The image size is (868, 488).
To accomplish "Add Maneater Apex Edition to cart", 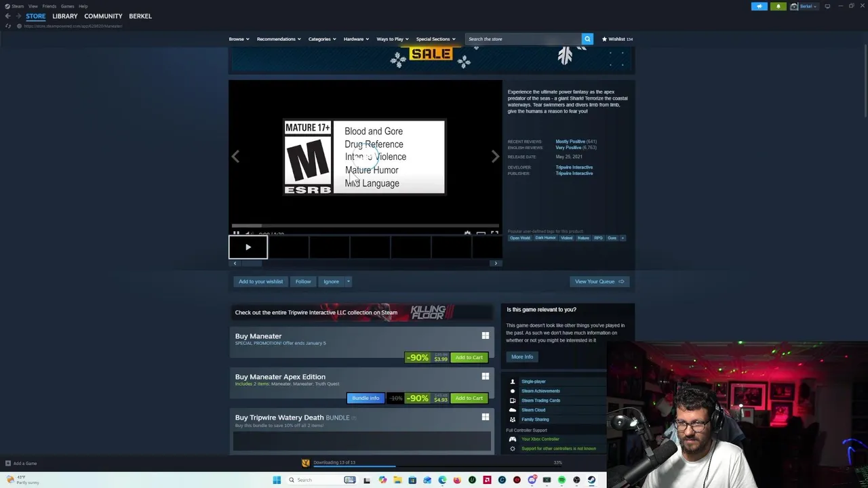I will point(469,398).
